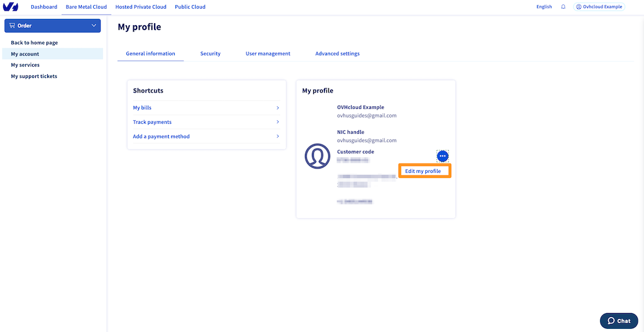Open Bare Metal Cloud section
Viewport: 644px width, 332px height.
[x=86, y=7]
